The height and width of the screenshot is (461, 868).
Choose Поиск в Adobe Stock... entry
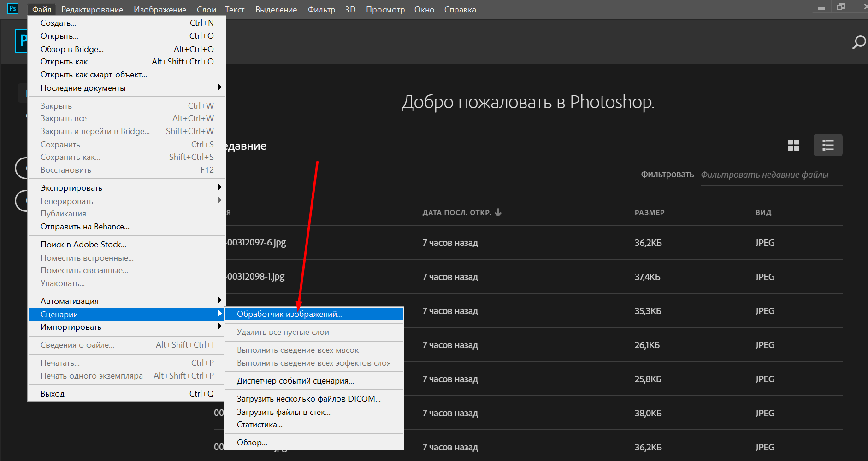pyautogui.click(x=127, y=245)
